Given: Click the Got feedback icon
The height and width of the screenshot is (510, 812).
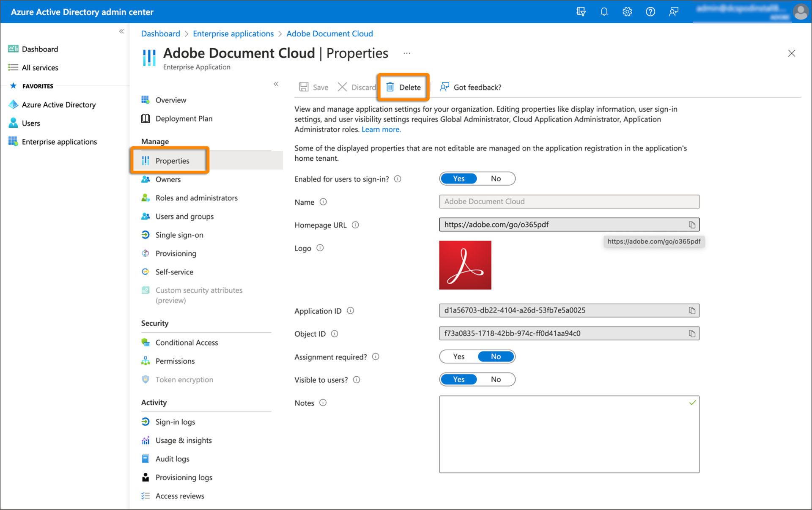Looking at the screenshot, I should click(444, 87).
